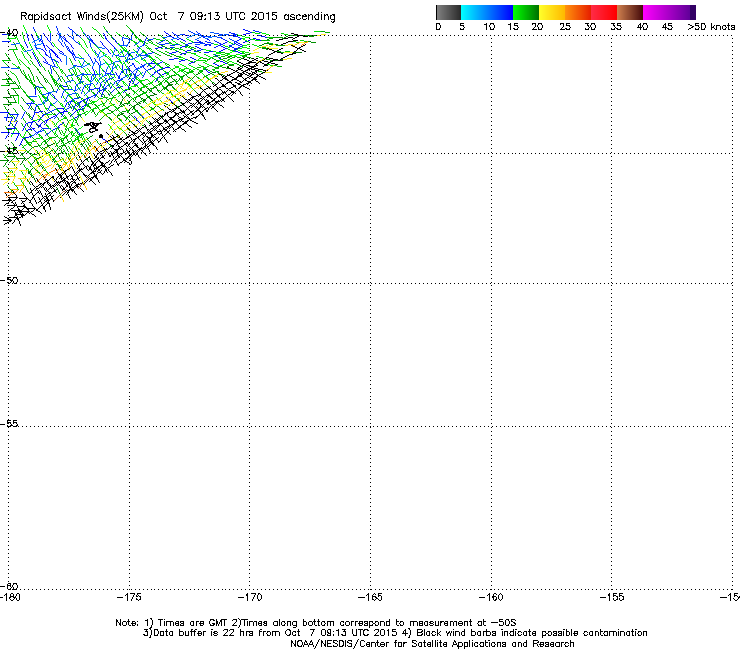This screenshot has width=740, height=650.
Task: Click the plot title 'Rapidscat Winds(25KM)'
Action: (x=82, y=17)
